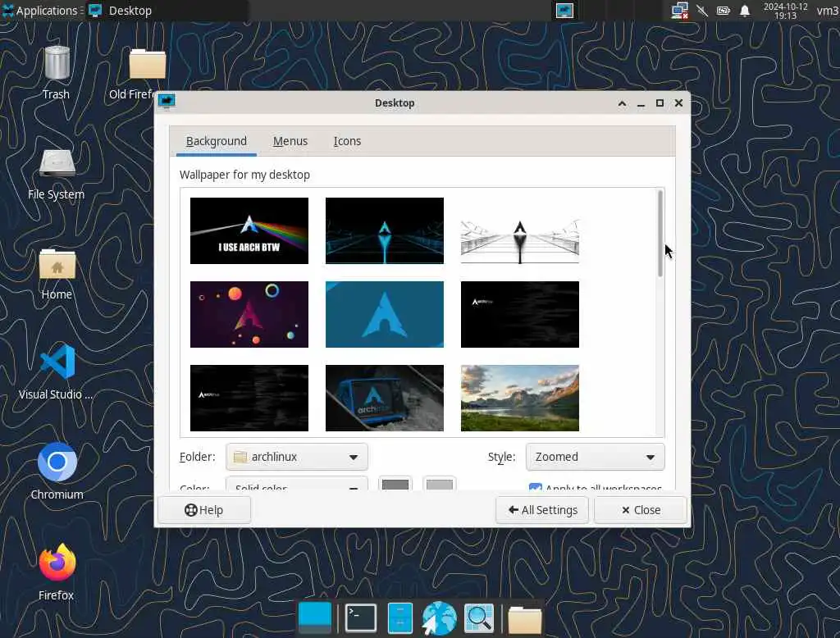Switch to the Menus tab
Screen dimensions: 840x638
[290, 141]
